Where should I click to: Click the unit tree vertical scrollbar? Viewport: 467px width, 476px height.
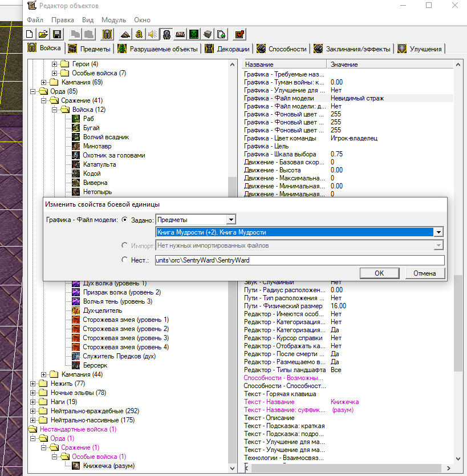click(x=232, y=267)
